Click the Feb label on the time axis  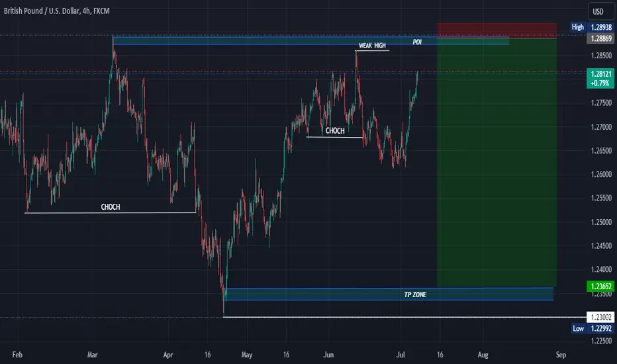[x=17, y=355]
